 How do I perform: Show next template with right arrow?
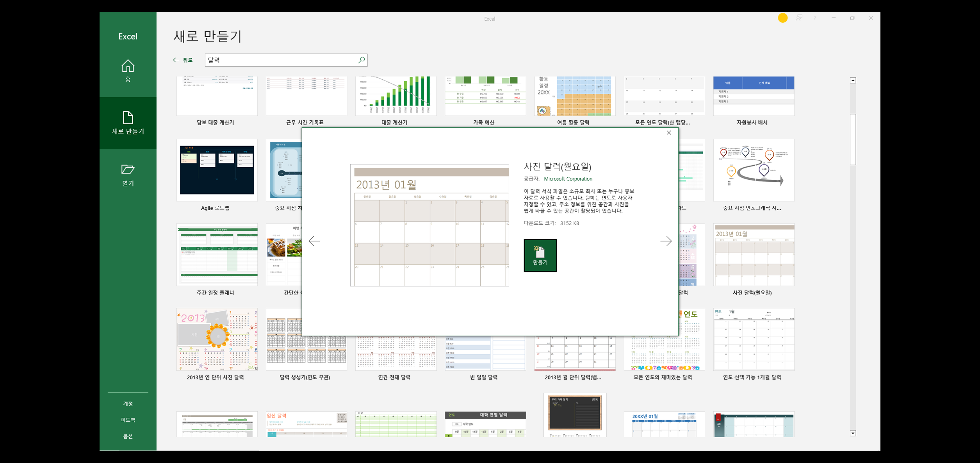666,241
